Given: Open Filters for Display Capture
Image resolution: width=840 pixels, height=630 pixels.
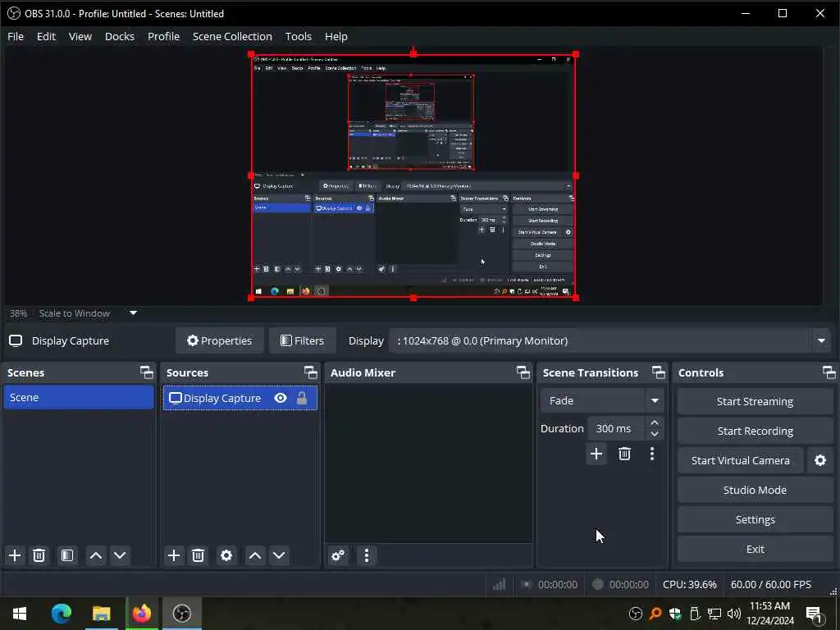Looking at the screenshot, I should (302, 340).
